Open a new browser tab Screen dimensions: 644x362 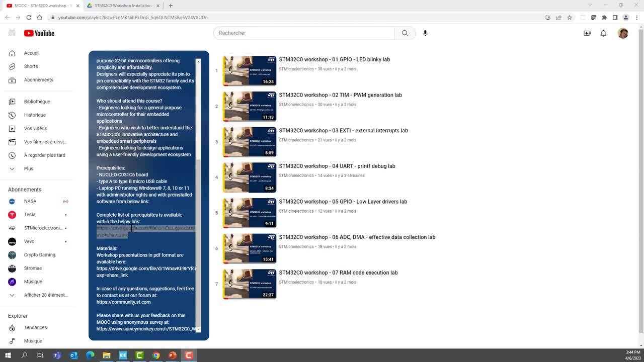pos(171,6)
